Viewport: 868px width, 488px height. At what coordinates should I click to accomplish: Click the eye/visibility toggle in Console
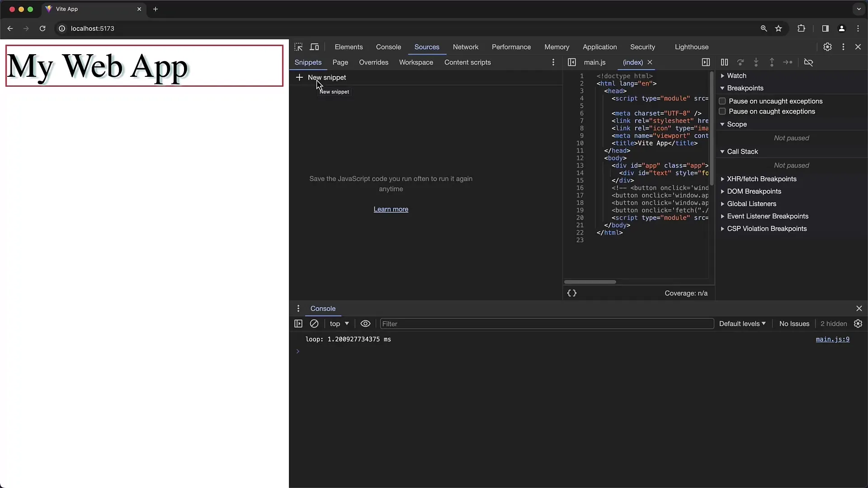pos(365,324)
